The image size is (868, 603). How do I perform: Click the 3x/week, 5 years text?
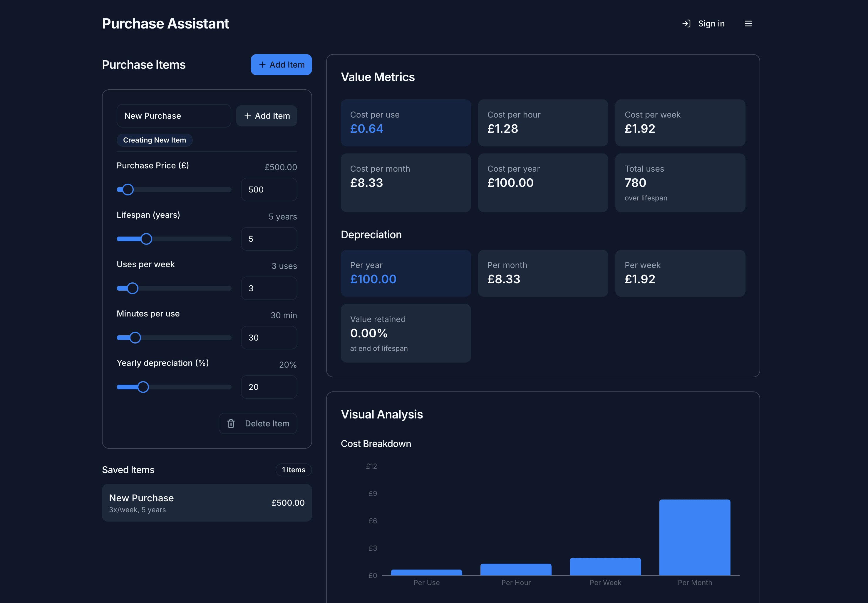tap(138, 510)
